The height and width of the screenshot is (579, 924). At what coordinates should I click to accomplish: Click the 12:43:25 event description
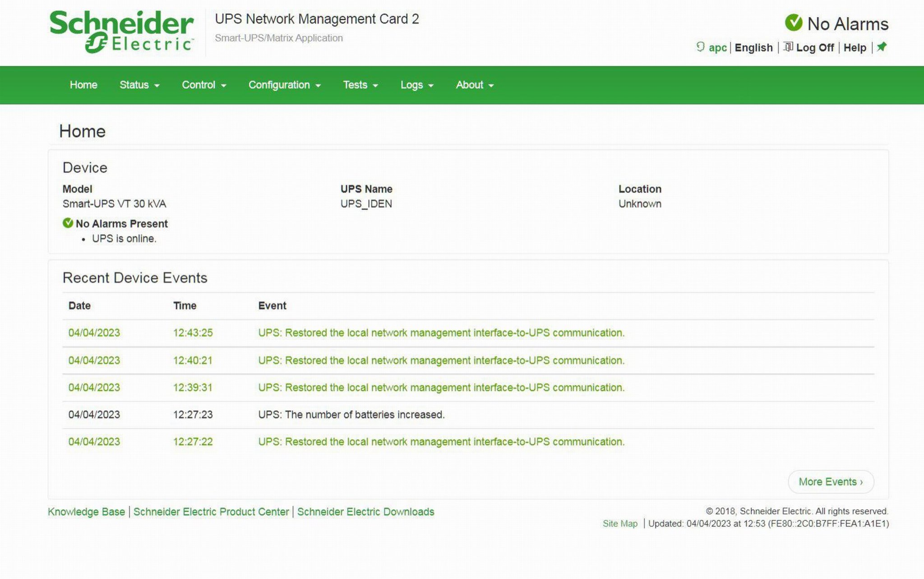coord(441,333)
